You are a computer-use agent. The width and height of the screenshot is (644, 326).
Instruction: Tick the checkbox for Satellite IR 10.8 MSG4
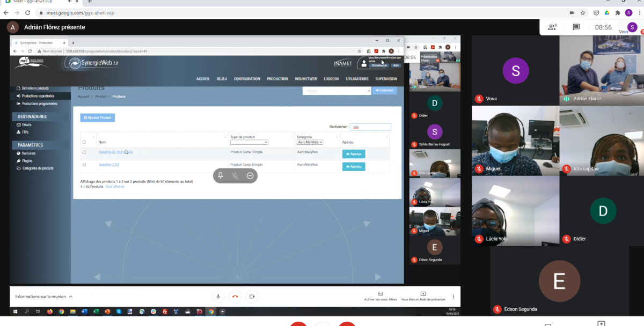click(x=84, y=152)
